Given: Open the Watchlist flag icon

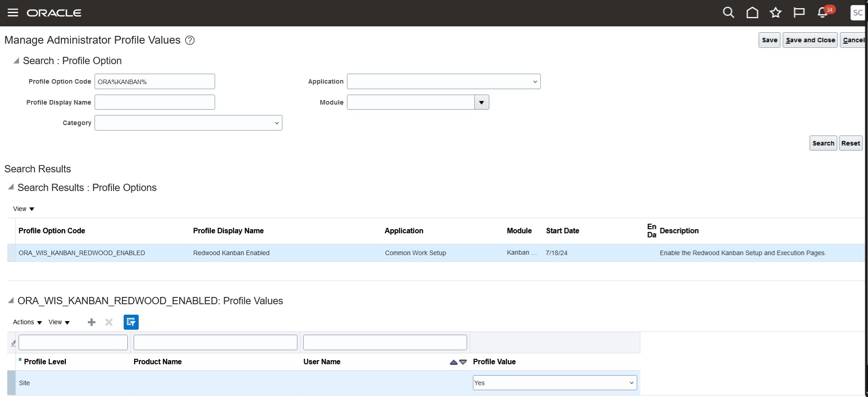Looking at the screenshot, I should (799, 13).
